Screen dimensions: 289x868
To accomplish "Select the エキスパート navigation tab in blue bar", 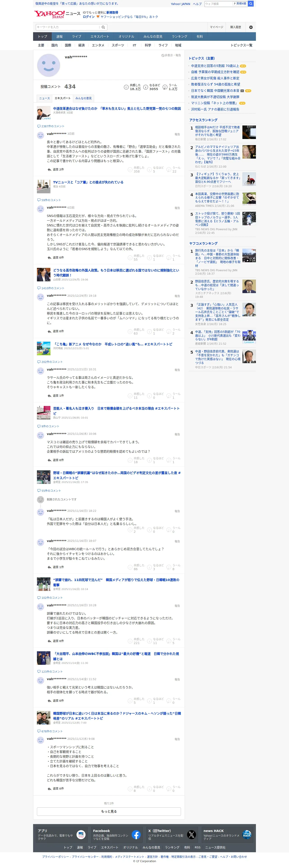I will pos(100,37).
